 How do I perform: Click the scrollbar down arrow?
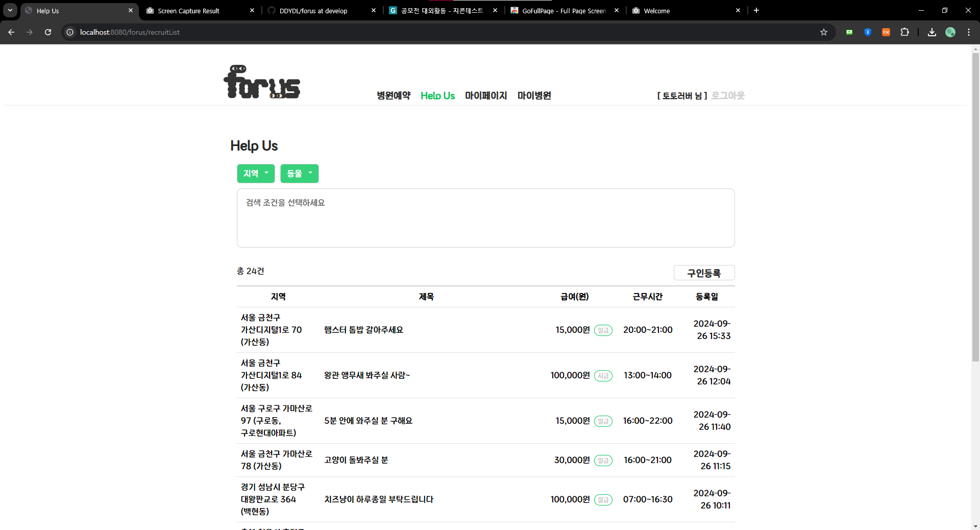click(x=975, y=526)
